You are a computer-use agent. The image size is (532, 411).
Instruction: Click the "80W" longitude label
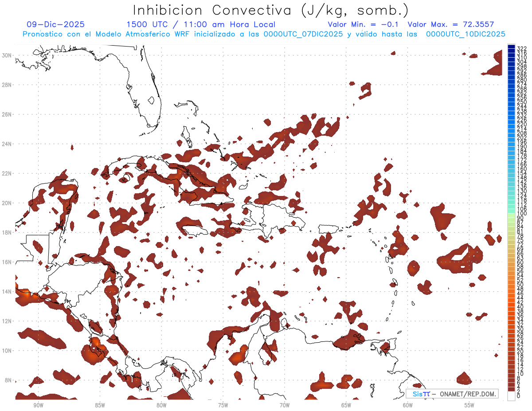coord(161,405)
